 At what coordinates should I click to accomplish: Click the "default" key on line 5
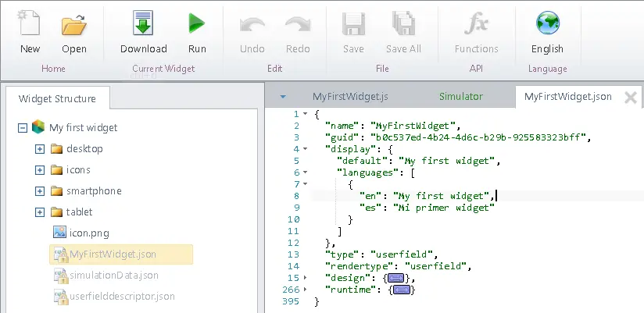362,161
